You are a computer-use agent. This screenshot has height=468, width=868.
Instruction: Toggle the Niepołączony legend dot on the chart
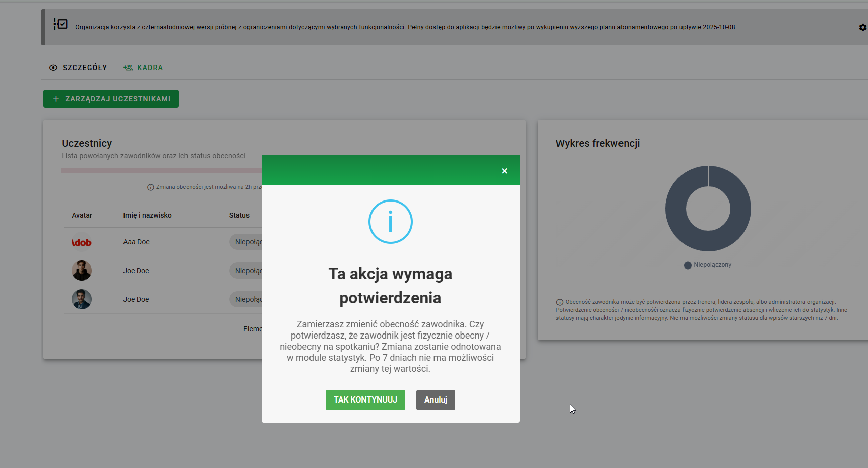pyautogui.click(x=688, y=265)
